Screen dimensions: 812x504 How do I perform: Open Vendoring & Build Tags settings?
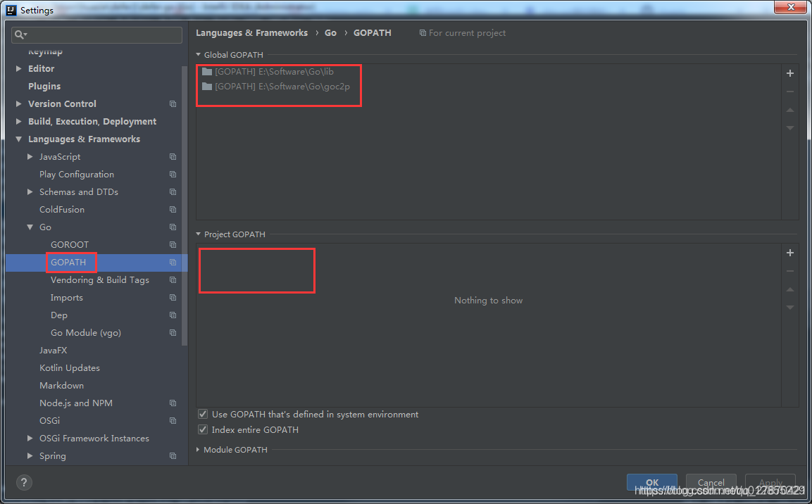(99, 280)
